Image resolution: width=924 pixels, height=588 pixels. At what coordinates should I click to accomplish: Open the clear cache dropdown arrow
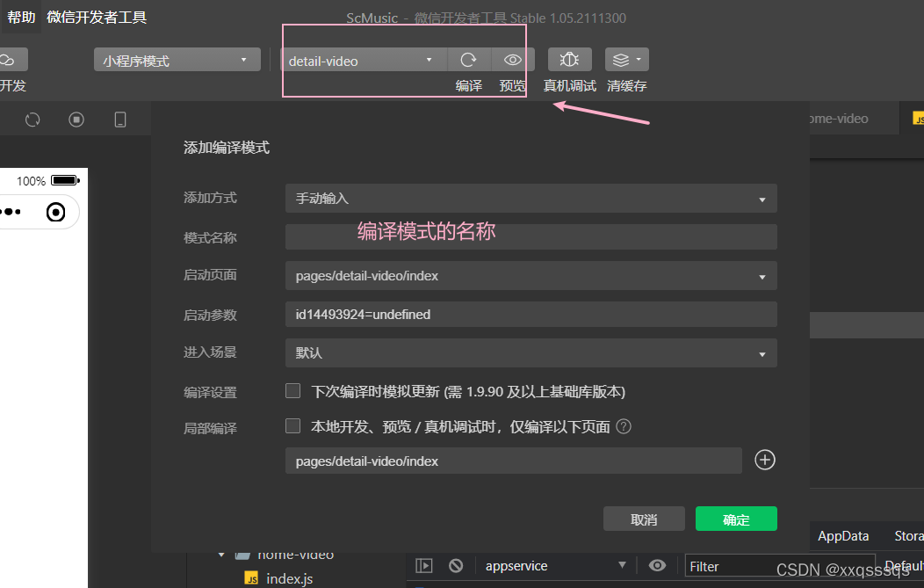639,60
